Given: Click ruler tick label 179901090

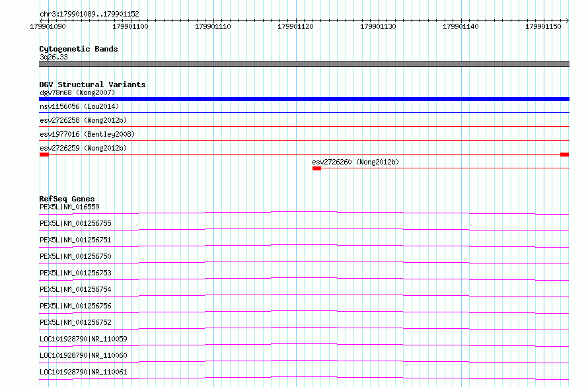Looking at the screenshot, I should 48,26.
